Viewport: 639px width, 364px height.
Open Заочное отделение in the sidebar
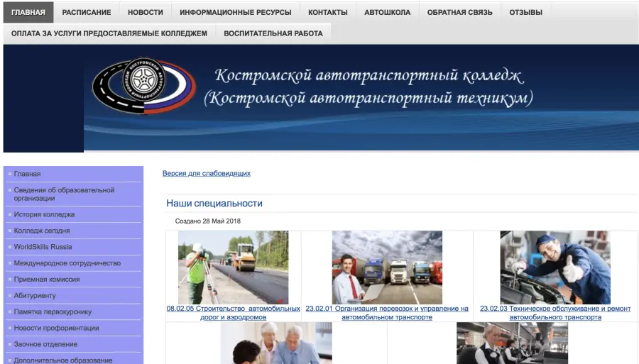click(45, 344)
